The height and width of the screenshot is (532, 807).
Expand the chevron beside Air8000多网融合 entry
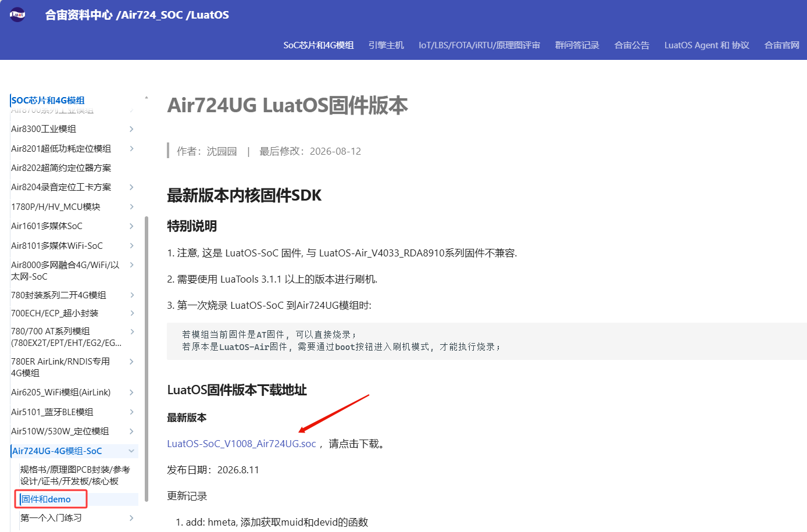point(131,265)
